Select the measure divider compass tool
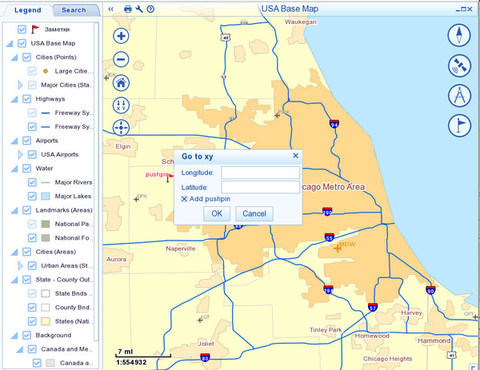This screenshot has width=480, height=370. 459,96
